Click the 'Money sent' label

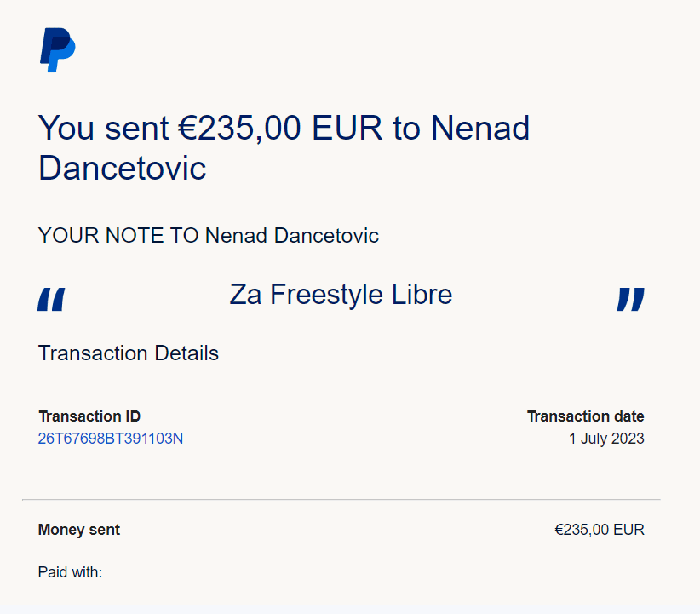pyautogui.click(x=79, y=530)
